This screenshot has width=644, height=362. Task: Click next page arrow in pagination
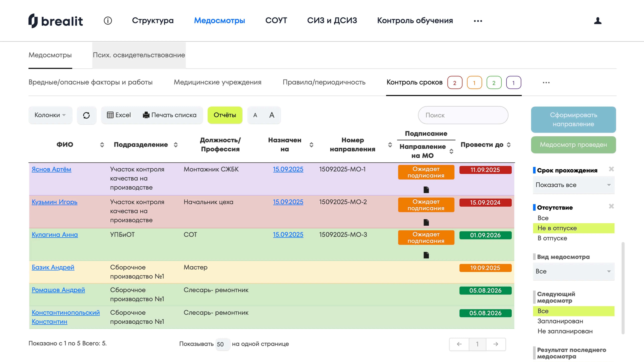(496, 344)
